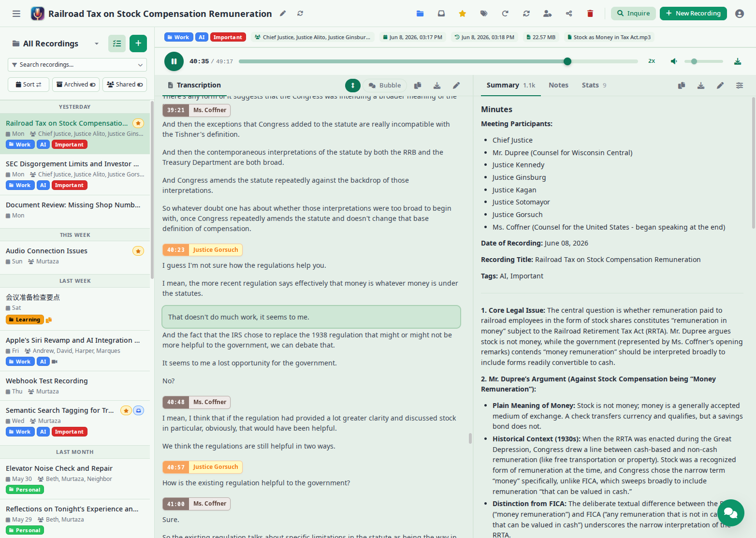The width and height of the screenshot is (756, 538).
Task: Open the folder icon in top toolbar
Action: tap(420, 14)
